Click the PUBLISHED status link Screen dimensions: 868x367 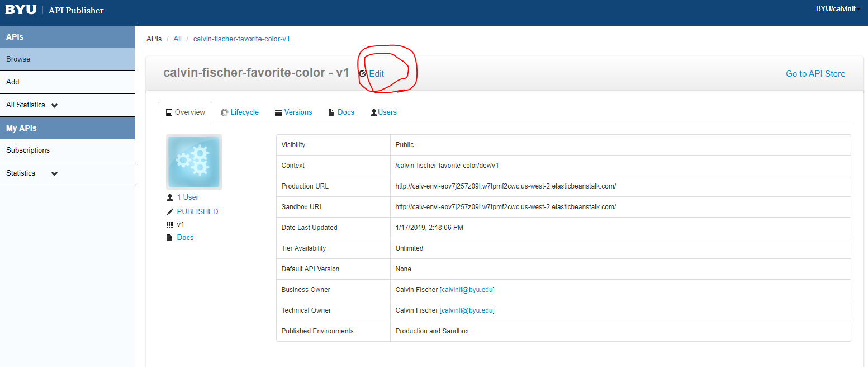[197, 212]
